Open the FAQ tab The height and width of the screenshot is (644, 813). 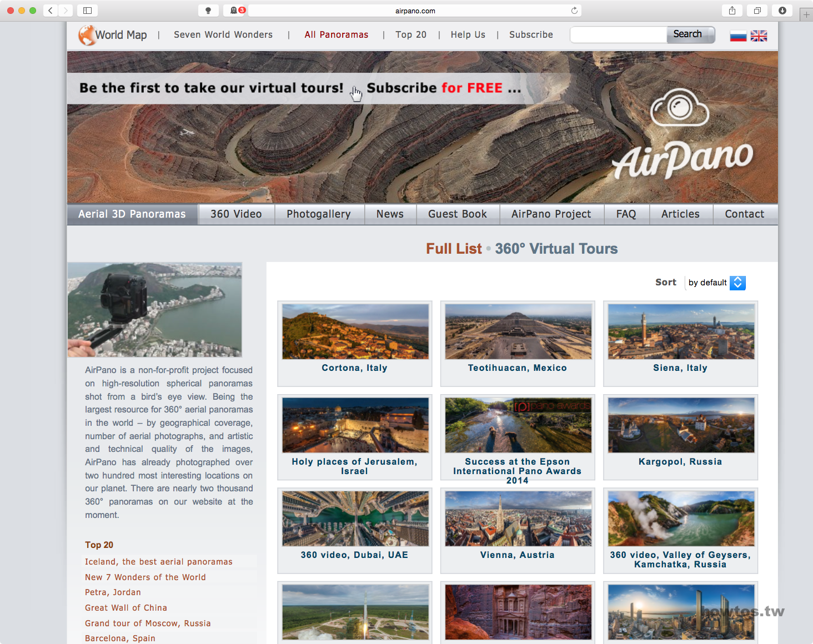(626, 214)
